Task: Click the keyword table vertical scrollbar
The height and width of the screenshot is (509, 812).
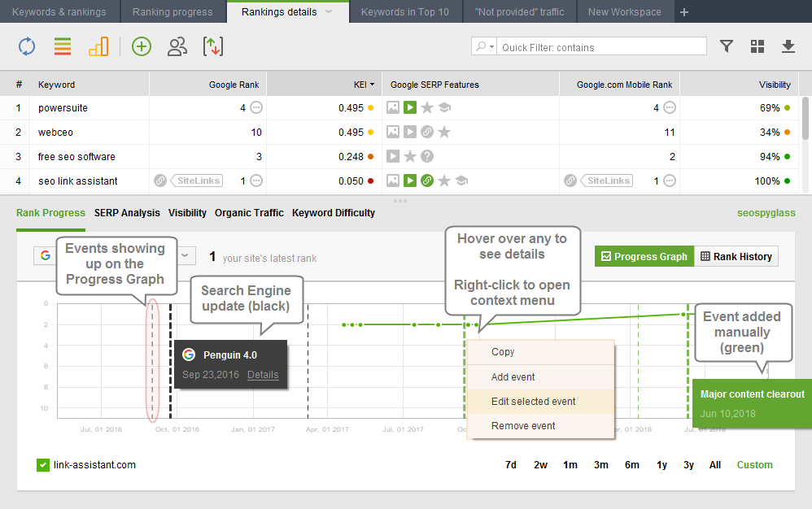Action: point(805,118)
